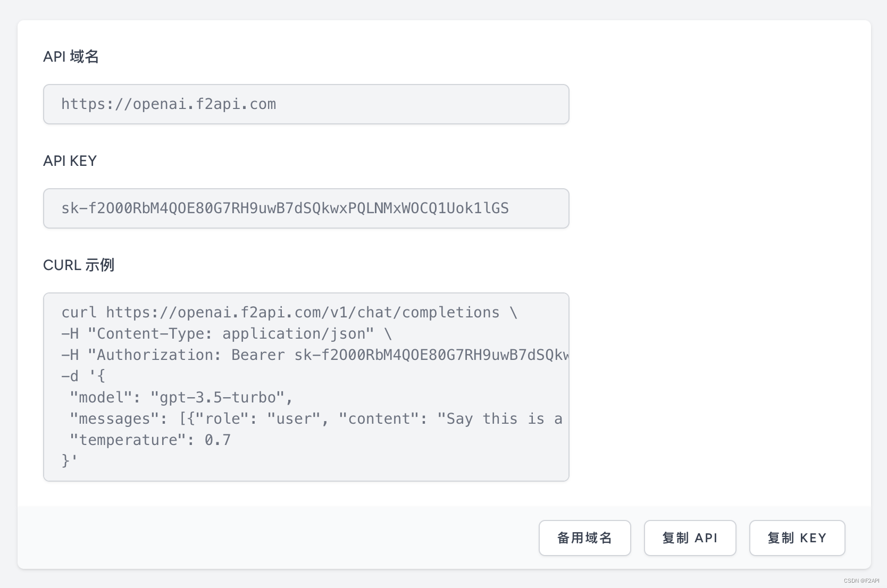Image resolution: width=887 pixels, height=588 pixels.
Task: Click the 备用域名 button
Action: [584, 538]
